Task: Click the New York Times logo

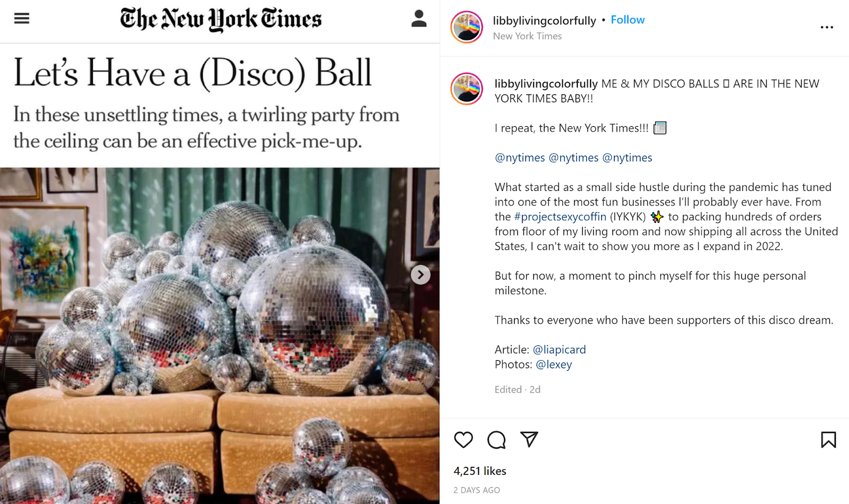Action: (221, 20)
